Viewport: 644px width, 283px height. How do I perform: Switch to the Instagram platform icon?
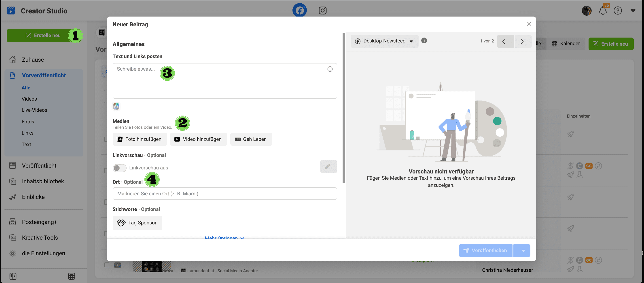click(322, 11)
